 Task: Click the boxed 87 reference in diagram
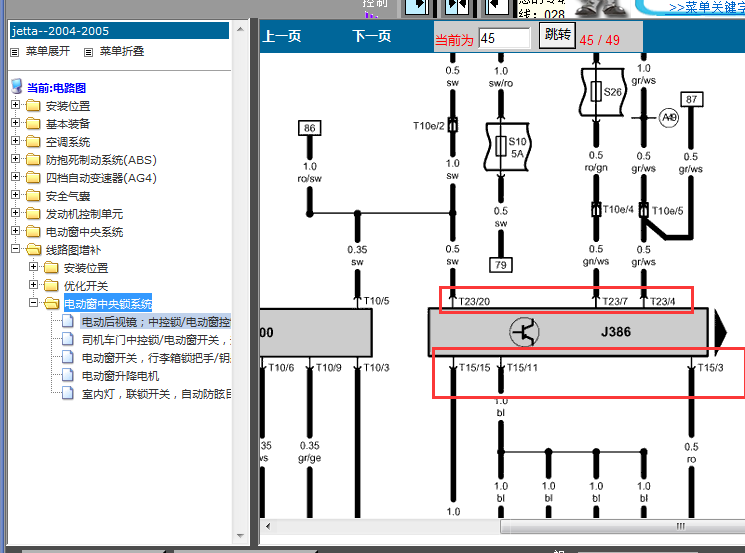[x=691, y=99]
